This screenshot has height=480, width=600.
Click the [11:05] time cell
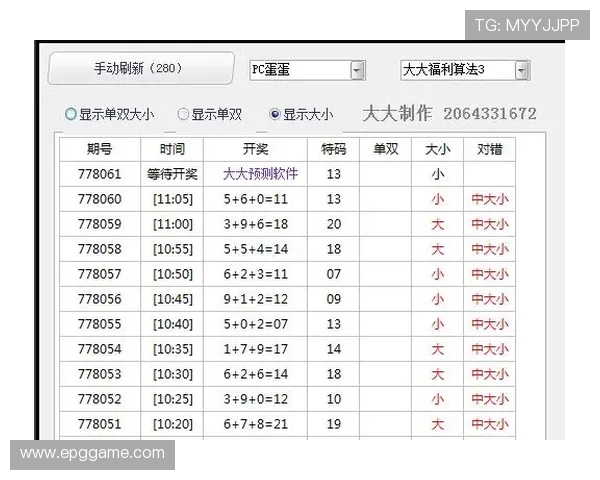[172, 199]
